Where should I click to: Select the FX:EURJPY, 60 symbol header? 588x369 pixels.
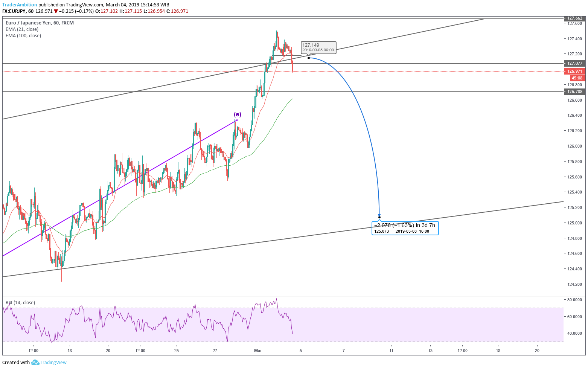point(18,11)
